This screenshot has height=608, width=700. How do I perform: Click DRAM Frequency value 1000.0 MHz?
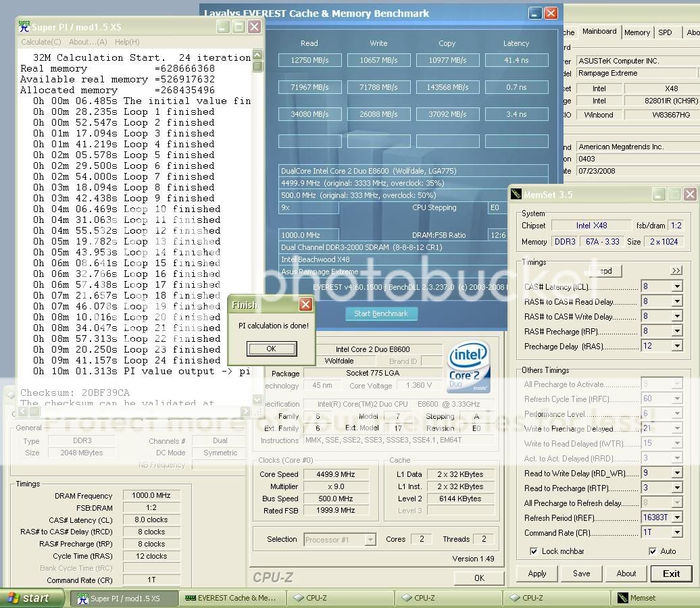coord(151,495)
